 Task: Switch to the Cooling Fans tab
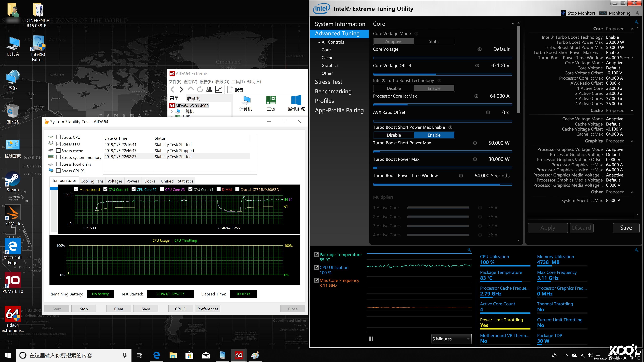(x=92, y=181)
